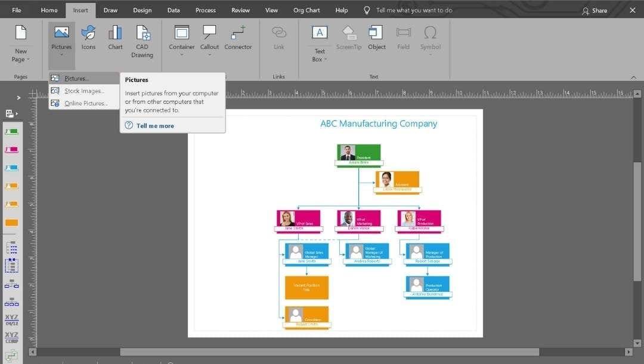Select the Production Operator shape
644x364 pixels.
[x=428, y=287]
